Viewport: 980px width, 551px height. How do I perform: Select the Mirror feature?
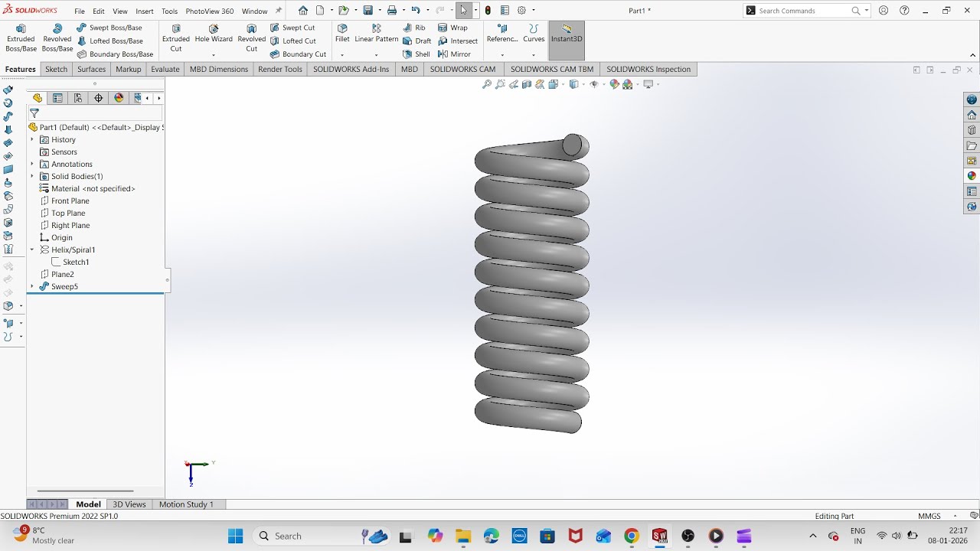(454, 54)
